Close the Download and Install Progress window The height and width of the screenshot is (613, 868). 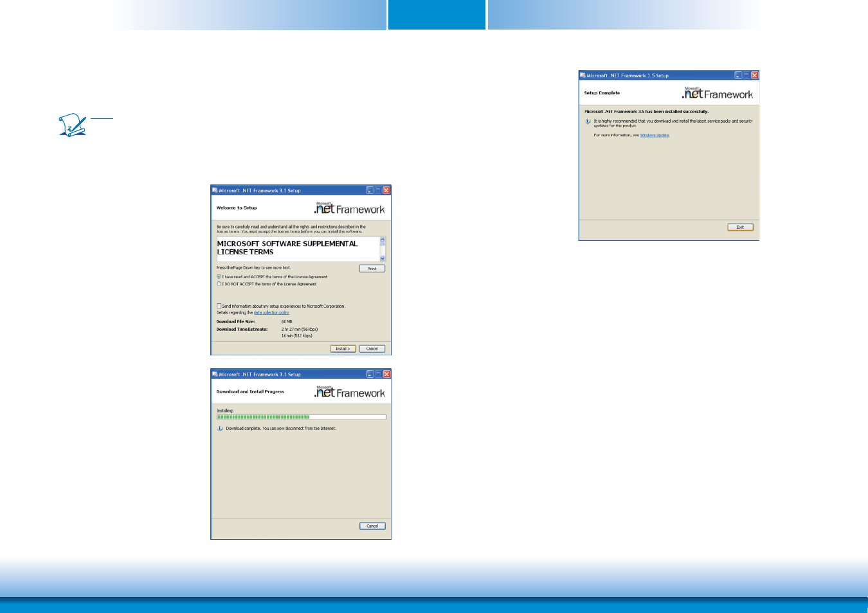tap(386, 374)
